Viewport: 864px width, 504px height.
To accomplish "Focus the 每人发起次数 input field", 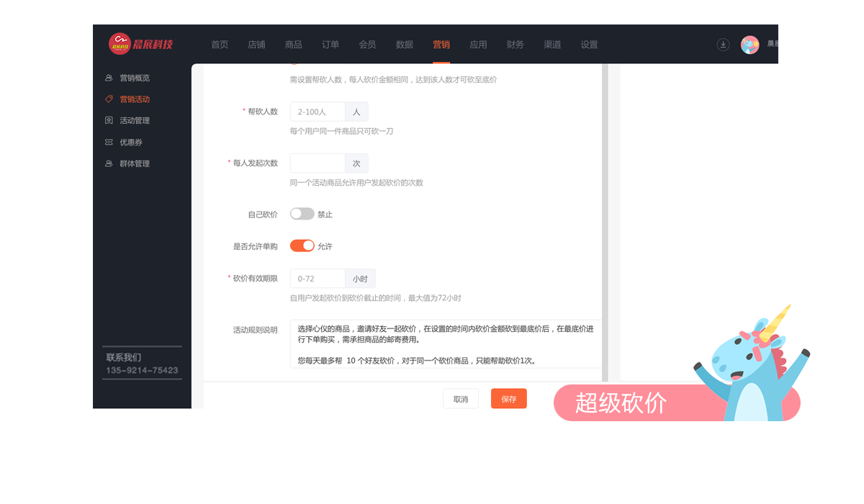I will (x=318, y=163).
